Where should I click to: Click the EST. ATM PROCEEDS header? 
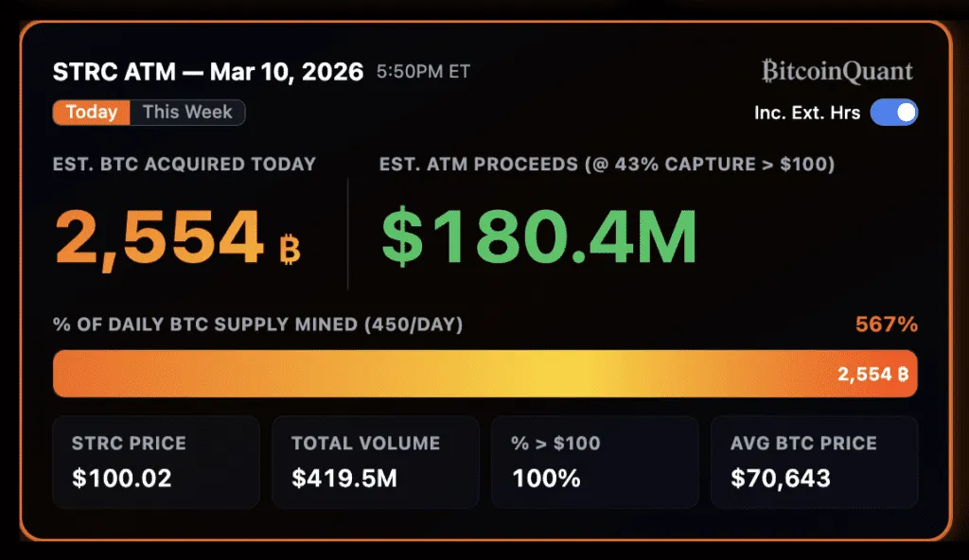pos(606,164)
